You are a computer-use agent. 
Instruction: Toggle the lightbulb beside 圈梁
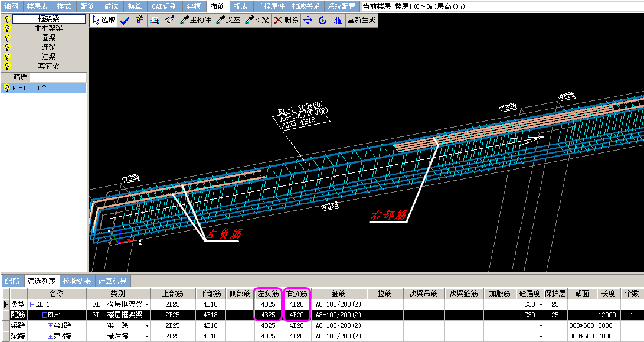pyautogui.click(x=7, y=38)
